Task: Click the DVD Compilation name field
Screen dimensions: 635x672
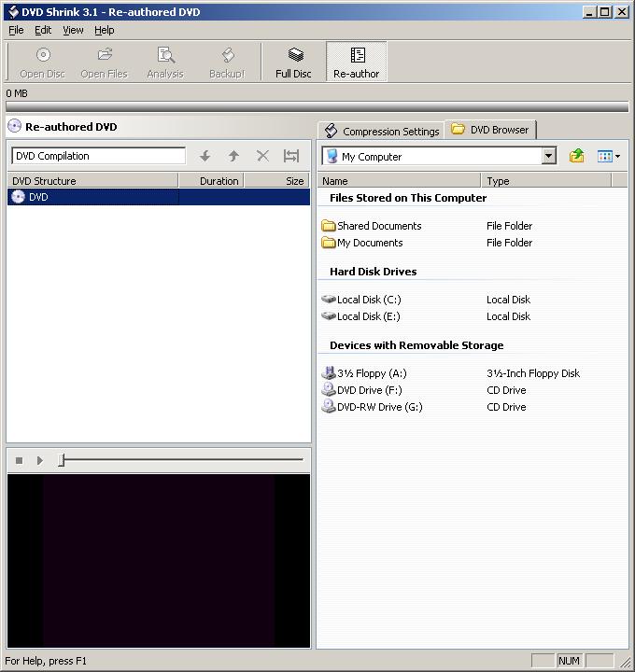Action: pos(99,156)
